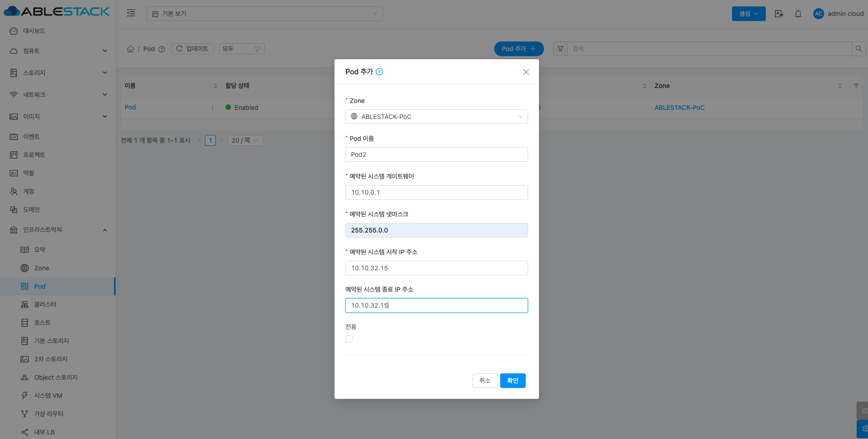This screenshot has width=868, height=439.
Task: Collapse the sidebar menu toggle icon
Action: (x=131, y=13)
